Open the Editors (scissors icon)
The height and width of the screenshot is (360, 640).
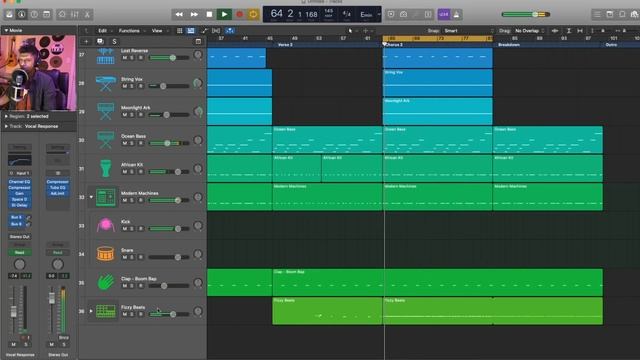tap(87, 14)
